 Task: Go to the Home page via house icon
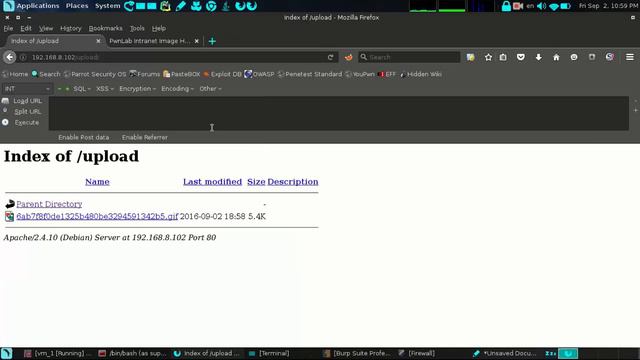click(x=556, y=57)
